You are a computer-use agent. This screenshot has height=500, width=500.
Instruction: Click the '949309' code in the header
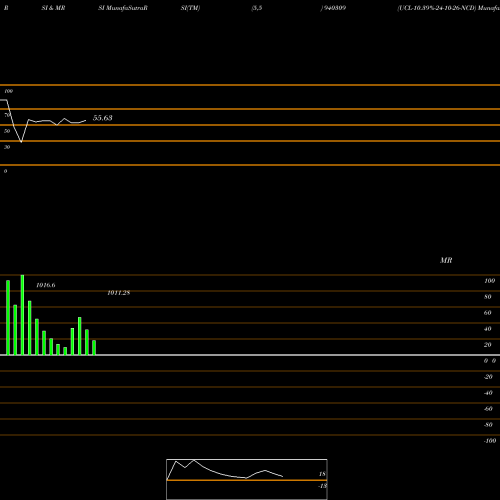[334, 8]
